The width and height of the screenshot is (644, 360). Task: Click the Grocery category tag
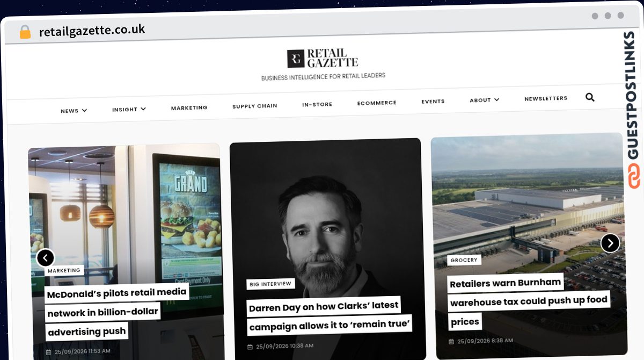pos(464,260)
